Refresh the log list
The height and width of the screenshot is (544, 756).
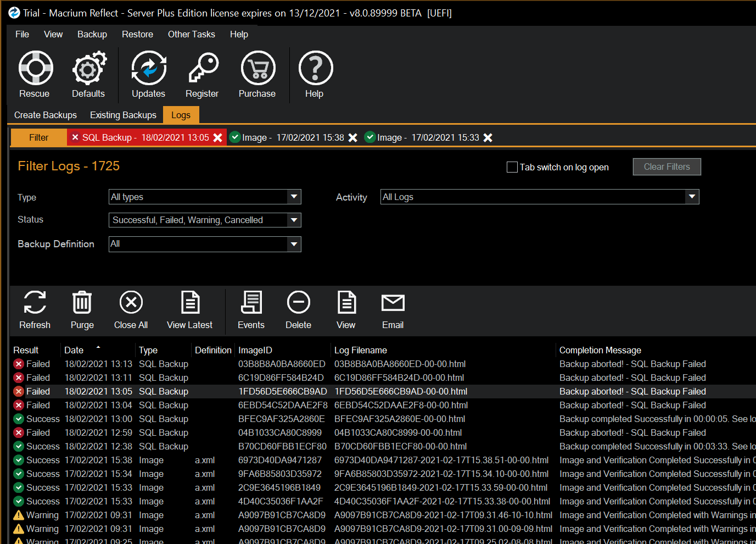click(x=34, y=310)
